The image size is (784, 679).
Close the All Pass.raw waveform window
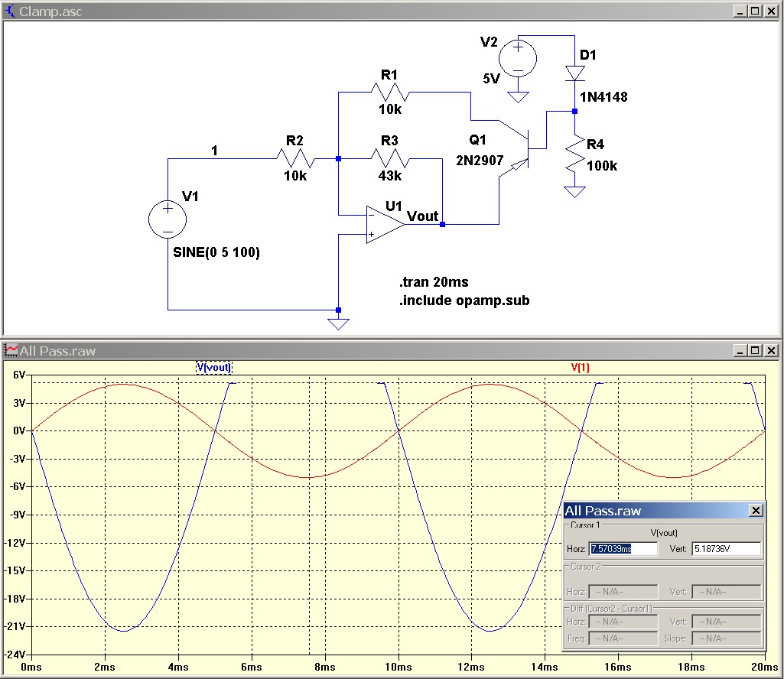[770, 350]
